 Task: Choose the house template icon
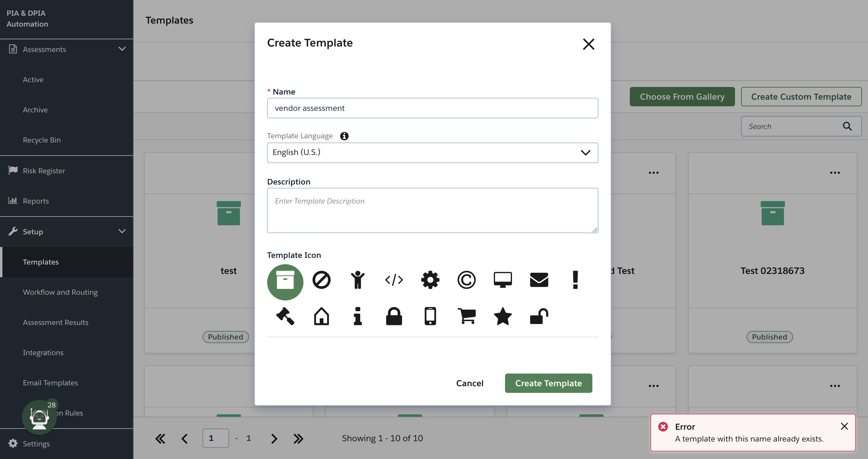(321, 316)
